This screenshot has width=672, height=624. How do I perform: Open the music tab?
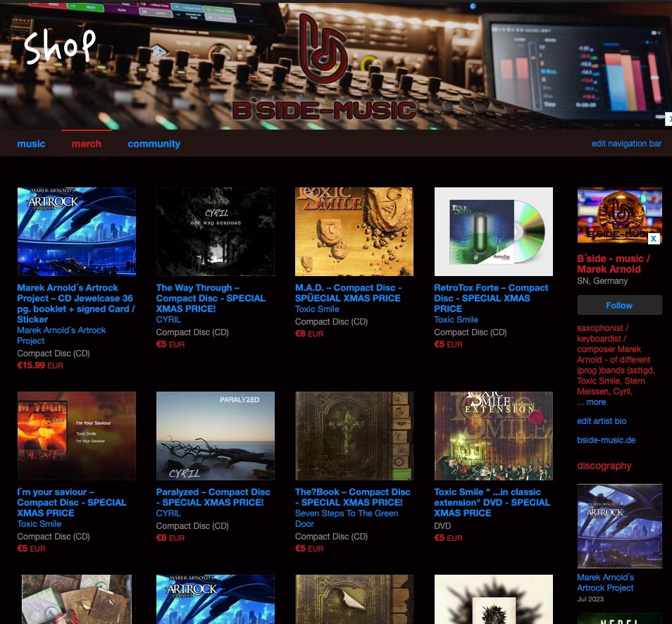[31, 144]
